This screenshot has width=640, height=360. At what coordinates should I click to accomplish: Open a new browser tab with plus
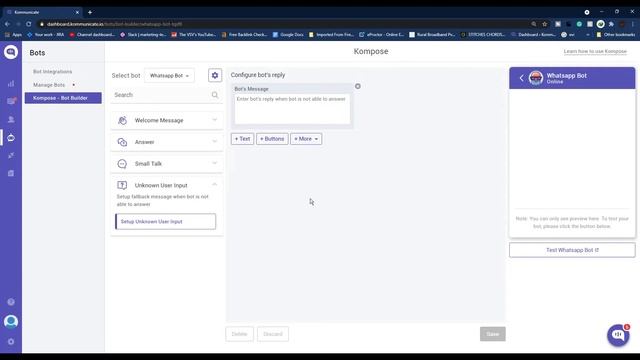[90, 12]
